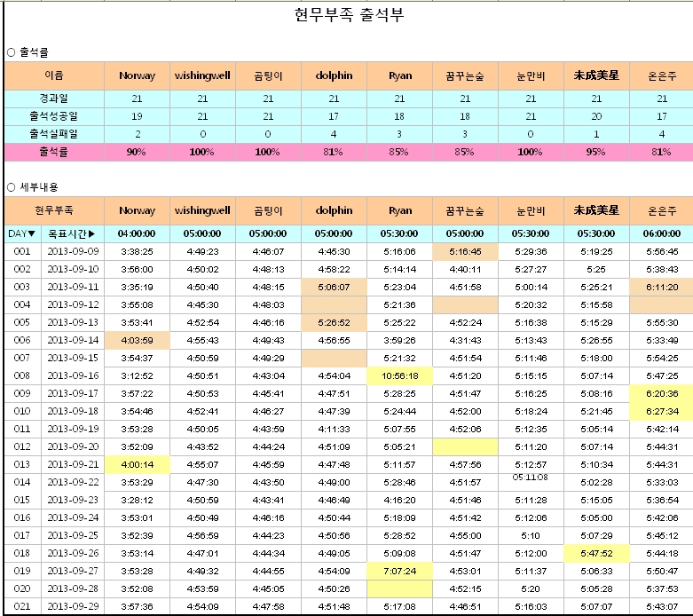
Task: Select time cell 5:05:00
Action: click(596, 517)
